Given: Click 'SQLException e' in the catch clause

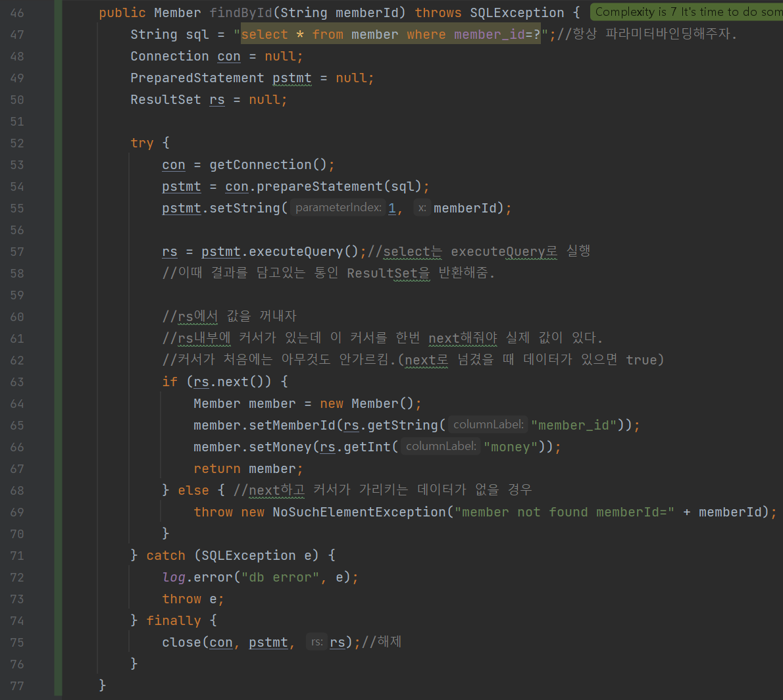Looking at the screenshot, I should pyautogui.click(x=256, y=556).
